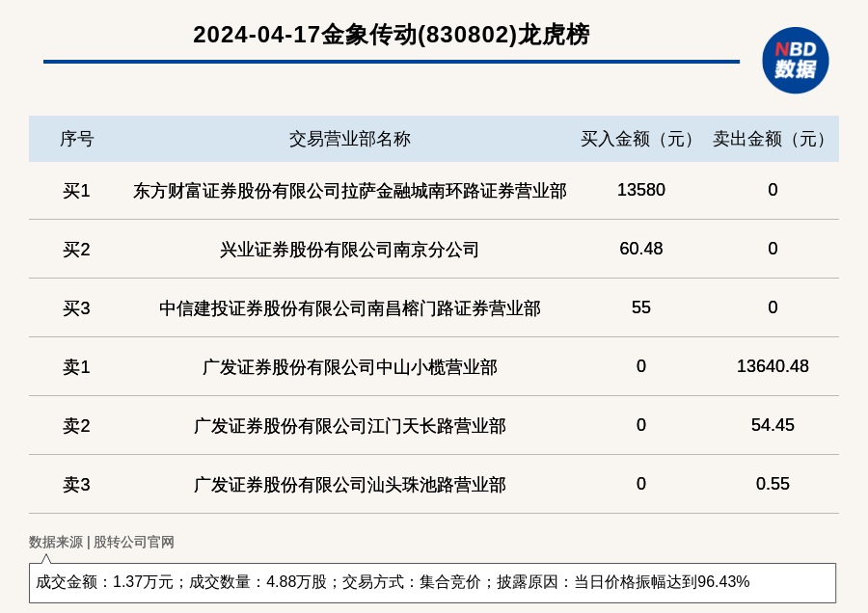This screenshot has height=613, width=868.
Task: Click the buy amount 13580
Action: coord(641,190)
